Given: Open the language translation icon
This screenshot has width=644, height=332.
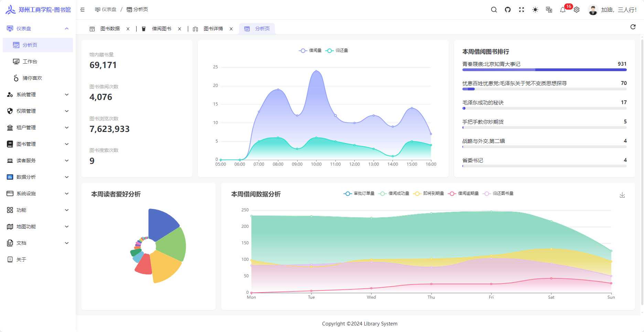Looking at the screenshot, I should [549, 10].
